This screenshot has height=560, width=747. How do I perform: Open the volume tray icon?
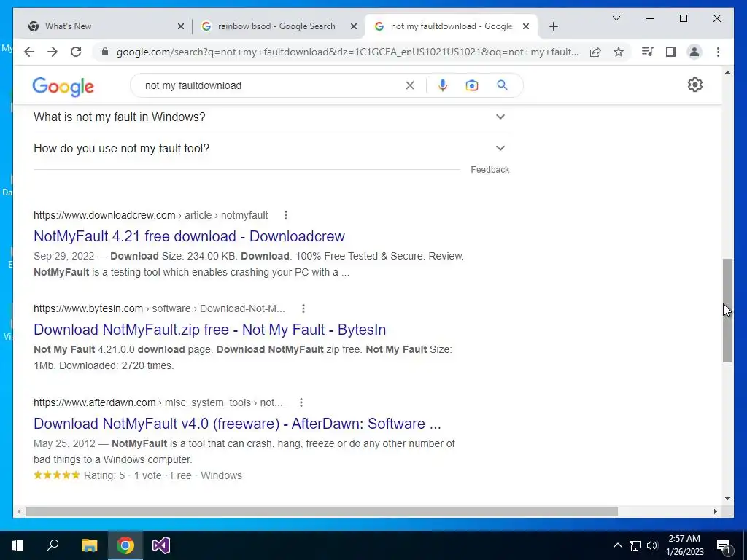[652, 545]
